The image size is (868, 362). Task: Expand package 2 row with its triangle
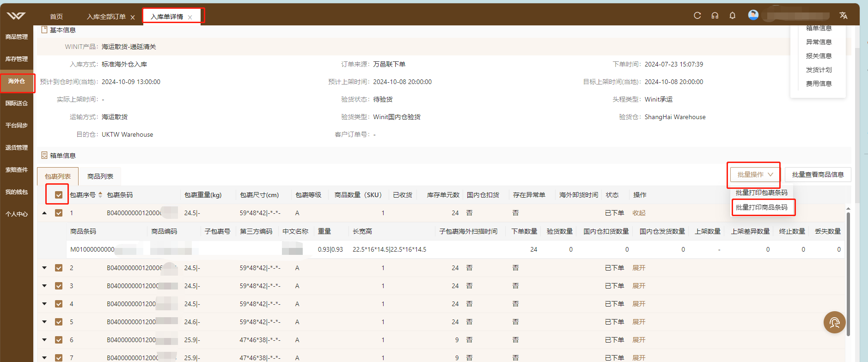[x=44, y=268]
